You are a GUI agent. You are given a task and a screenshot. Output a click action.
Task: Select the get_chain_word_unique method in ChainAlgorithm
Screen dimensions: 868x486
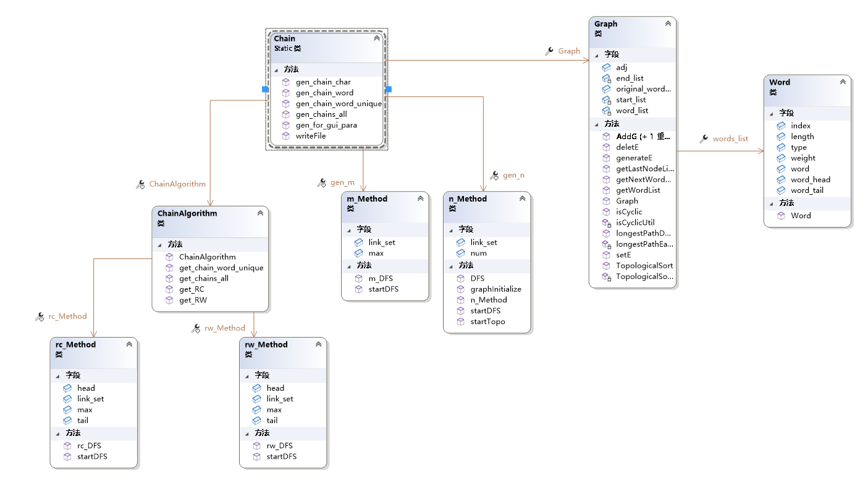pos(221,268)
